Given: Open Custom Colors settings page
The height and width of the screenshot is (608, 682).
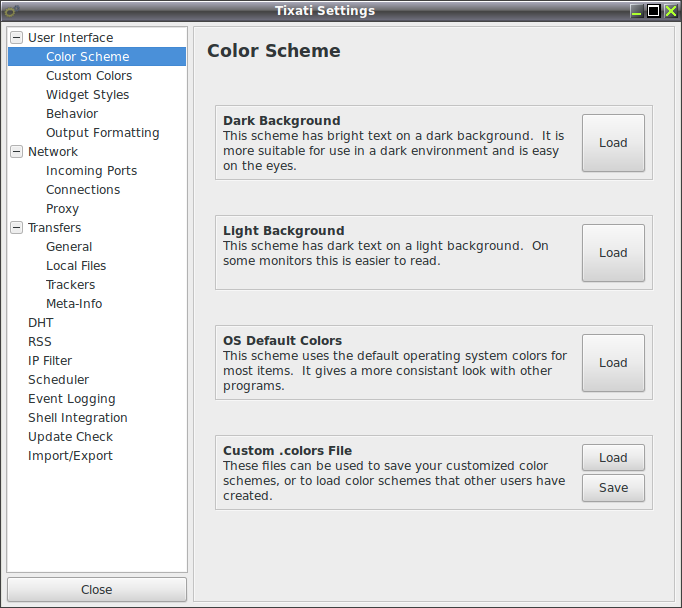Looking at the screenshot, I should 89,76.
